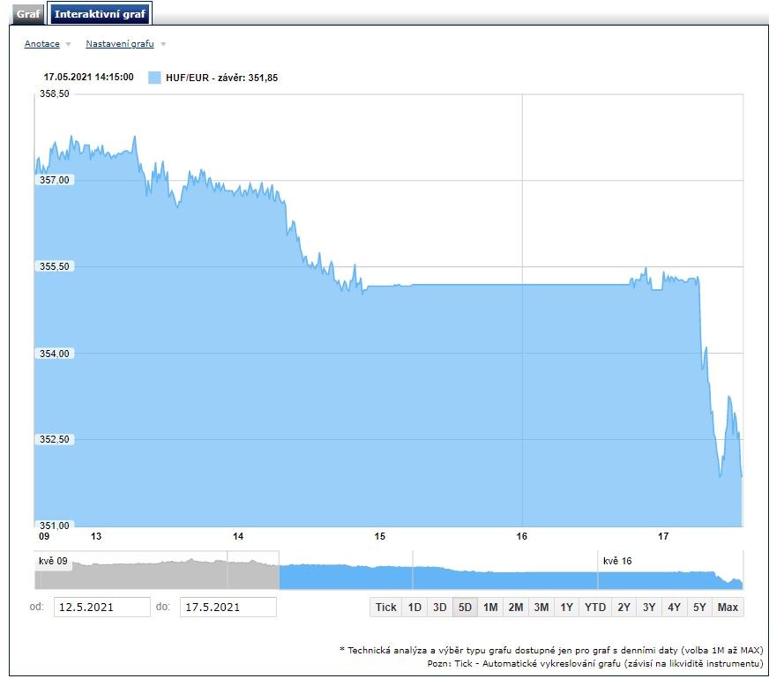Select the Tick chart mode

pyautogui.click(x=386, y=607)
